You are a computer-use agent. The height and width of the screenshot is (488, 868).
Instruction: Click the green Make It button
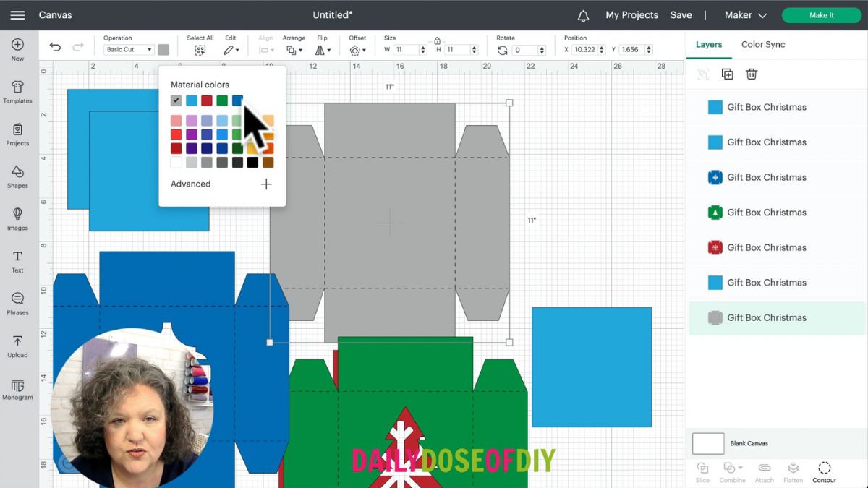pos(821,15)
